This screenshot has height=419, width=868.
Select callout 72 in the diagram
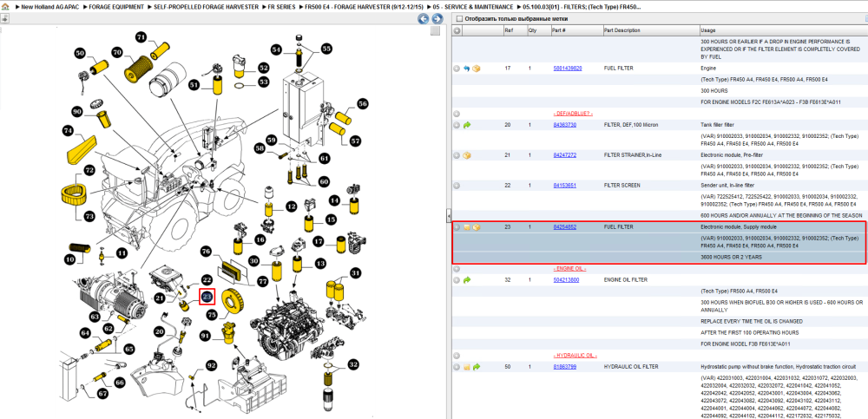pos(89,171)
